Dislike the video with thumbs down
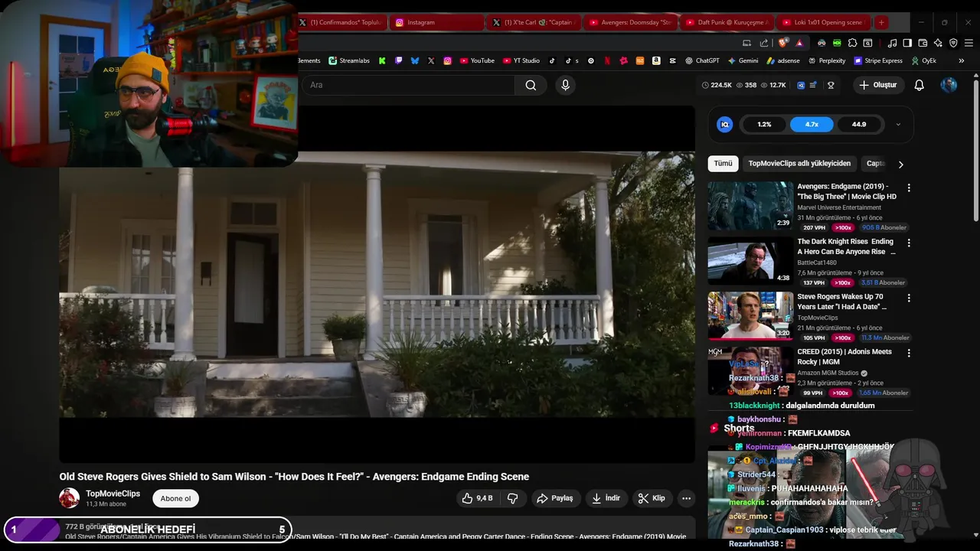Screen dimensions: 980x551 [512, 498]
